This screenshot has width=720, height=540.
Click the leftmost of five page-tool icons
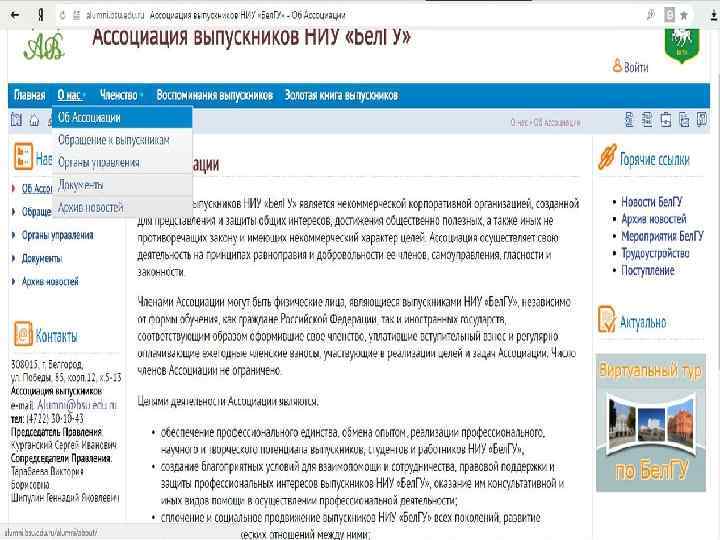[629, 120]
